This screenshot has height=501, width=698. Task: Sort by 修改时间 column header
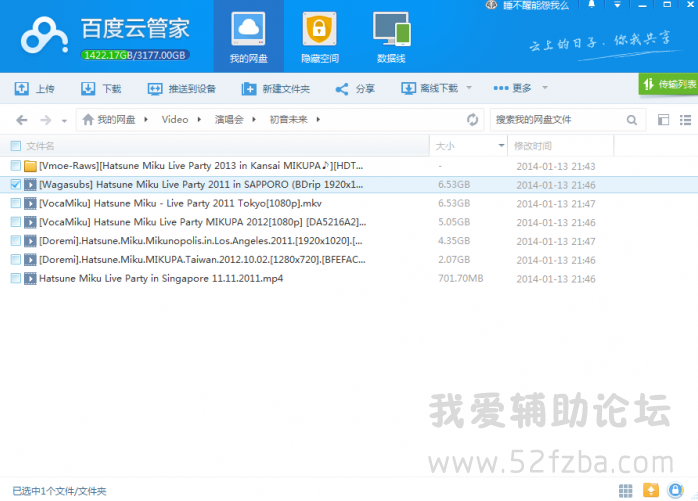coord(533,146)
